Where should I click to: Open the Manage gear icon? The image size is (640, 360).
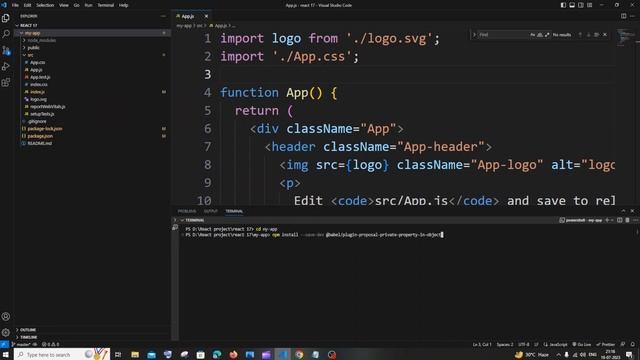point(6,332)
